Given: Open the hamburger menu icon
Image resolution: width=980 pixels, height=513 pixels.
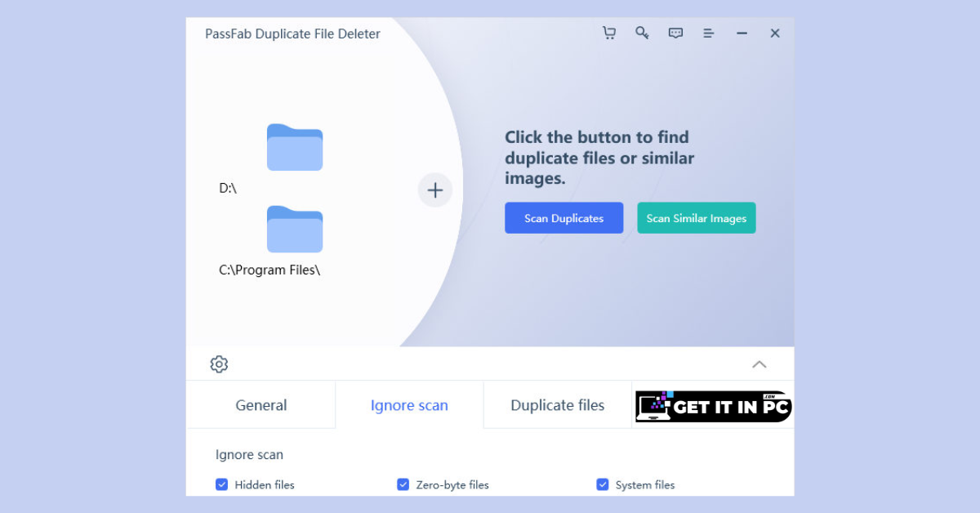Looking at the screenshot, I should click(x=709, y=33).
